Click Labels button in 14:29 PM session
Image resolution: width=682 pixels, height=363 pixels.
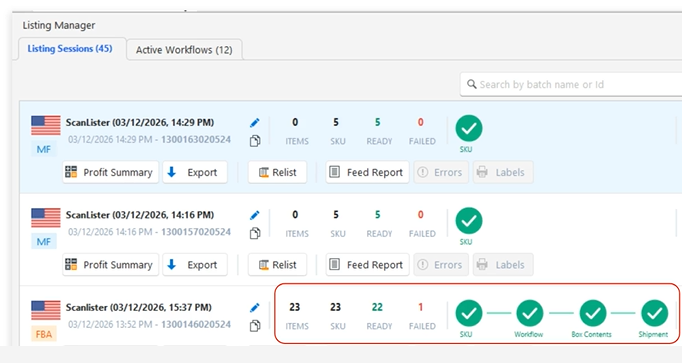[503, 172]
